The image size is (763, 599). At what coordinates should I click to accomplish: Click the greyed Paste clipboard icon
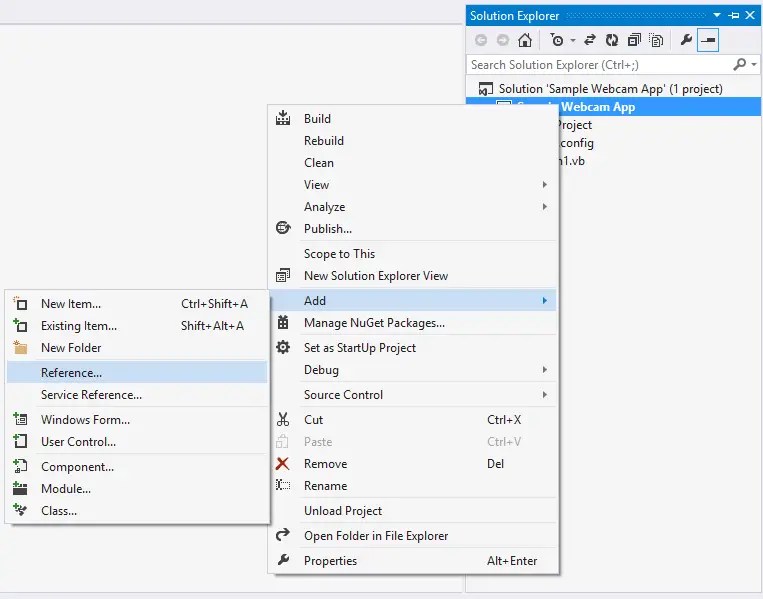282,441
